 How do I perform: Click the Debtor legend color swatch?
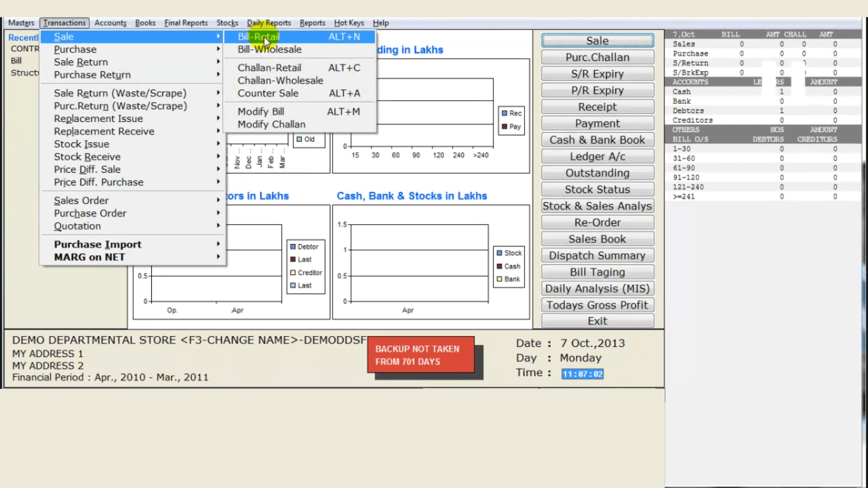click(x=293, y=247)
